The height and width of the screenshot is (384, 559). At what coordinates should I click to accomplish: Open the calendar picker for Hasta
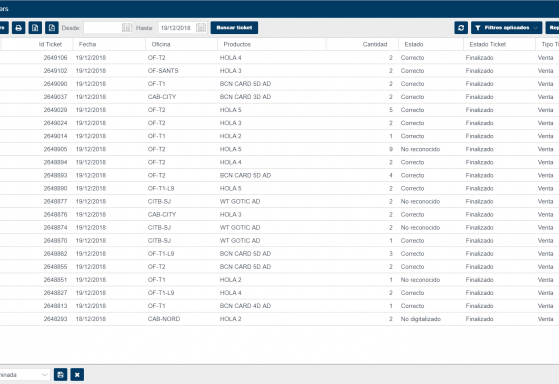click(x=201, y=28)
